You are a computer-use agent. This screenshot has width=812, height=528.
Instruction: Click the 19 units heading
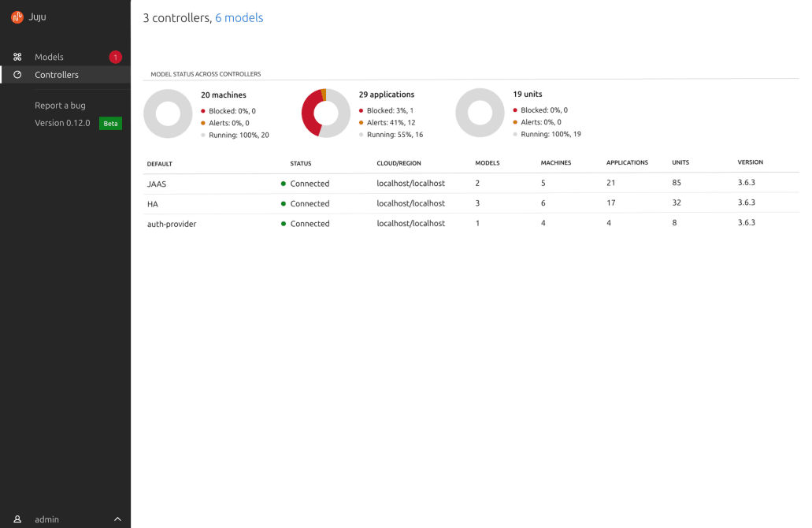point(528,94)
